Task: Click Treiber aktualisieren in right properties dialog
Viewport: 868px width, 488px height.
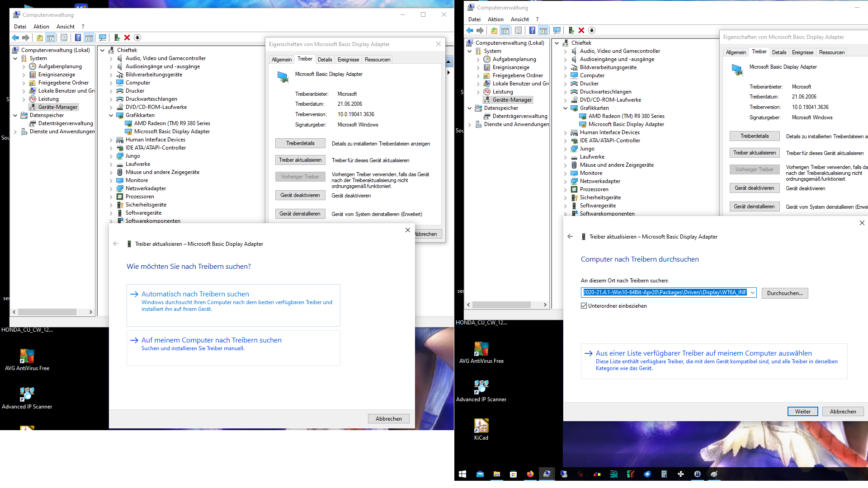Action: pyautogui.click(x=755, y=153)
